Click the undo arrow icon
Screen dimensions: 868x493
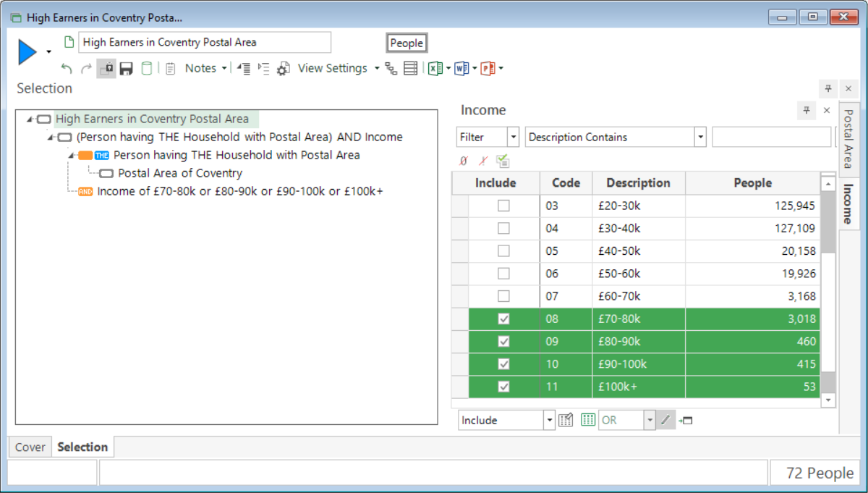pos(67,69)
